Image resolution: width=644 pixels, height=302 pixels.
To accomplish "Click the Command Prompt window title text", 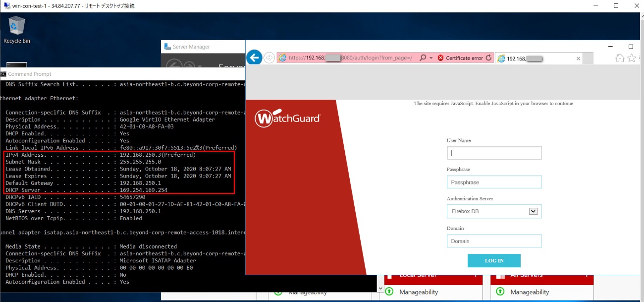I will pyautogui.click(x=30, y=74).
